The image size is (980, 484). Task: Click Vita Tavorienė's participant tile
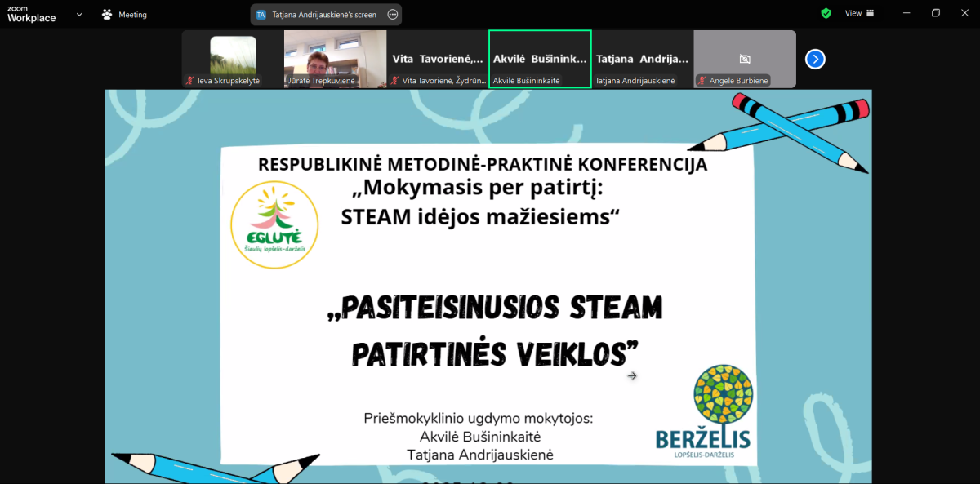click(437, 59)
